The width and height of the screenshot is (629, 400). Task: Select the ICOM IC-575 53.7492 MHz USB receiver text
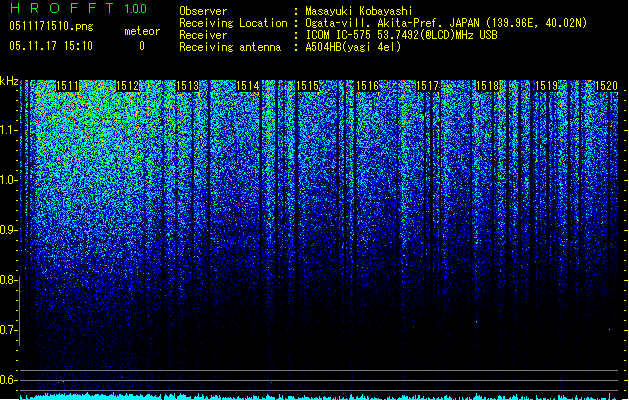[x=402, y=35]
